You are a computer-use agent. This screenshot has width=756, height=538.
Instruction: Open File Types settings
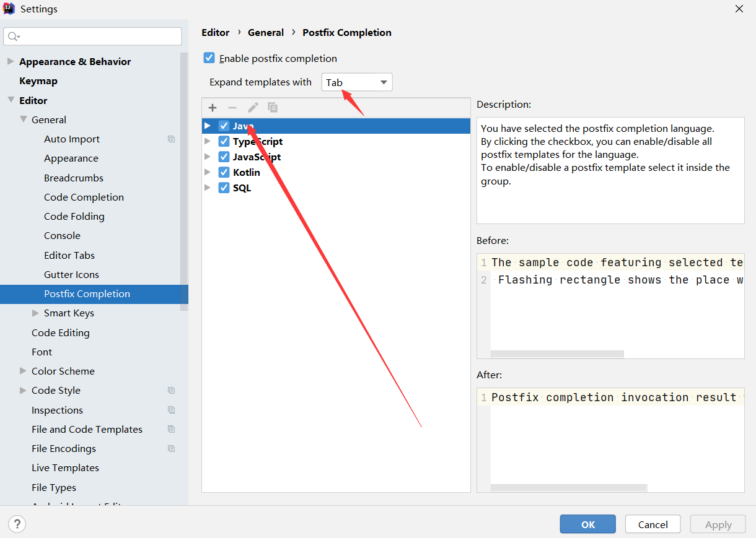54,487
